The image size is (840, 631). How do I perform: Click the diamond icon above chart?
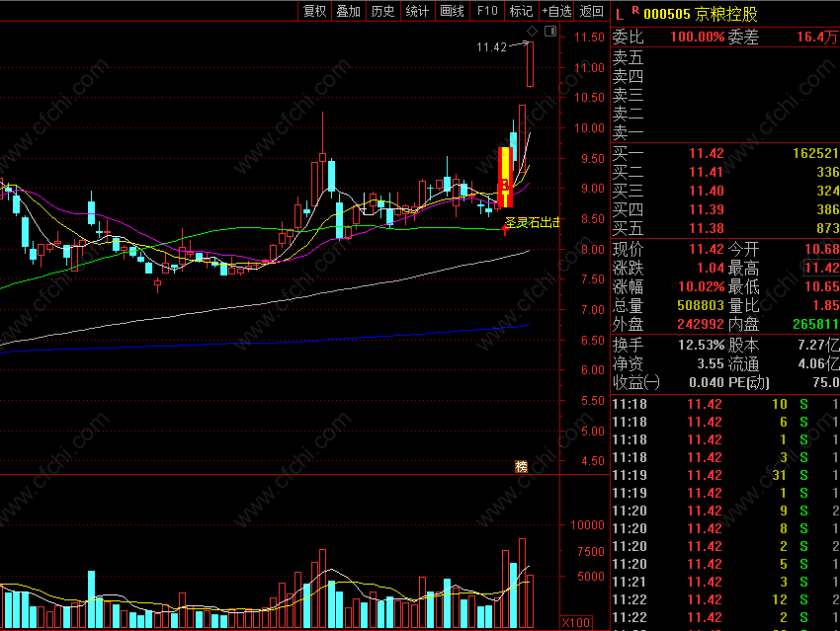pyautogui.click(x=532, y=32)
